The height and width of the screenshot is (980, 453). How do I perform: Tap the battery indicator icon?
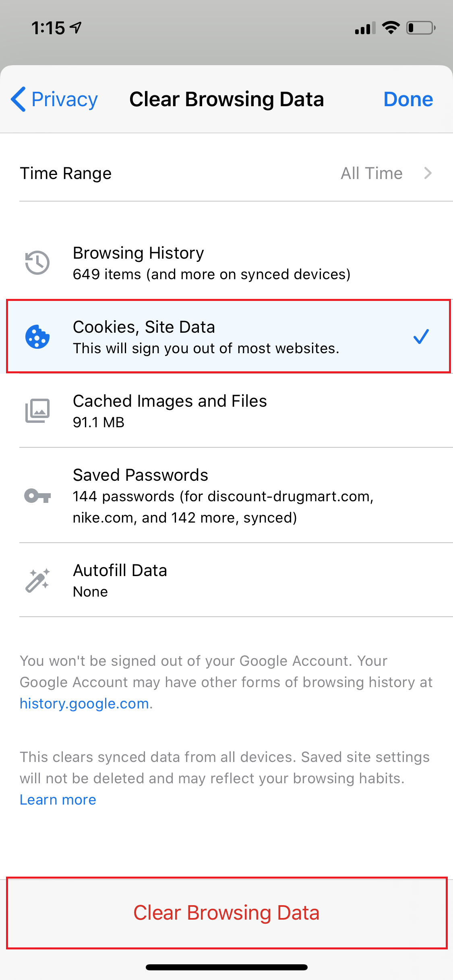pos(421,28)
